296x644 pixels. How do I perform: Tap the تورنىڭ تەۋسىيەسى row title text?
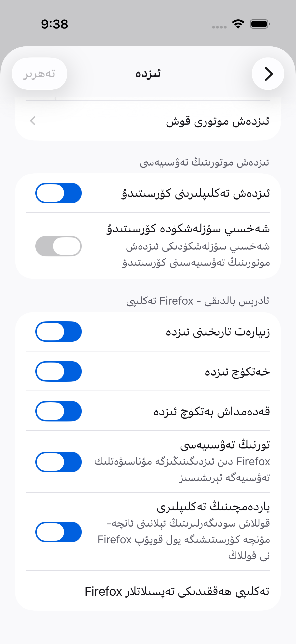coord(225,445)
